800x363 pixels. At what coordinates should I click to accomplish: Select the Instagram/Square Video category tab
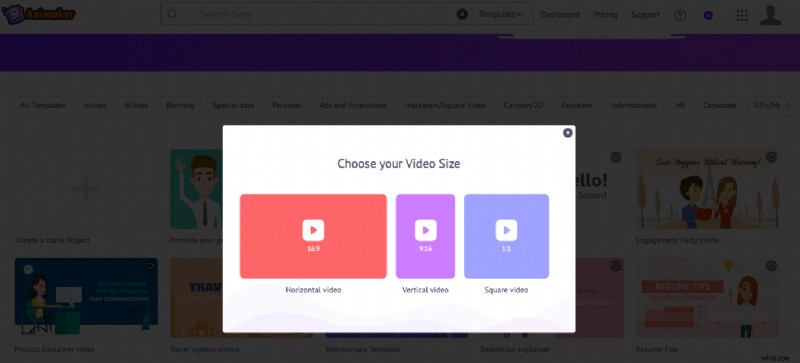click(446, 105)
